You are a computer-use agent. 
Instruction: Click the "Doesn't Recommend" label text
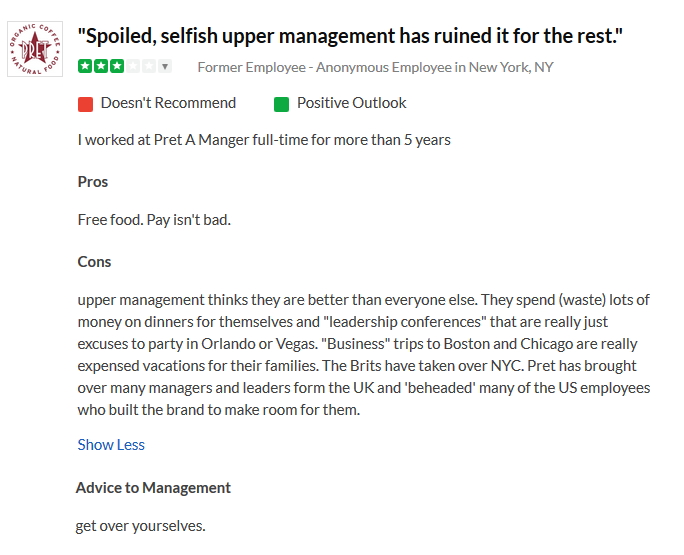coord(168,102)
